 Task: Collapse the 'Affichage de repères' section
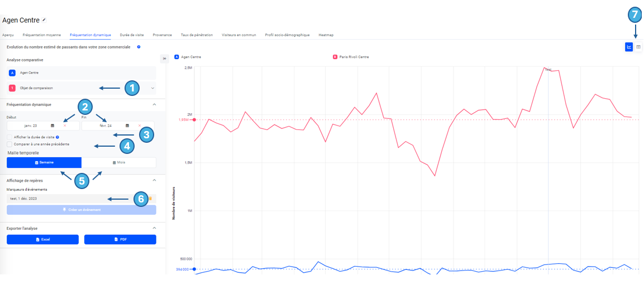tap(154, 180)
